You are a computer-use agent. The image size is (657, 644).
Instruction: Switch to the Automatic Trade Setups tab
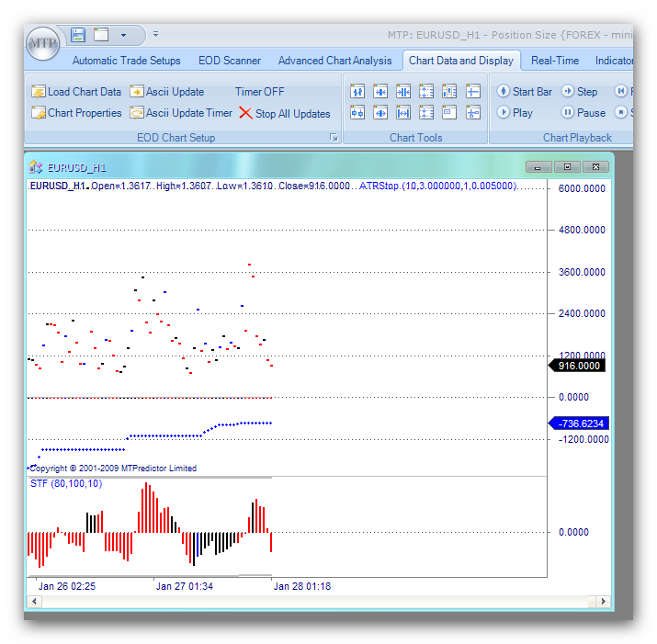(126, 61)
